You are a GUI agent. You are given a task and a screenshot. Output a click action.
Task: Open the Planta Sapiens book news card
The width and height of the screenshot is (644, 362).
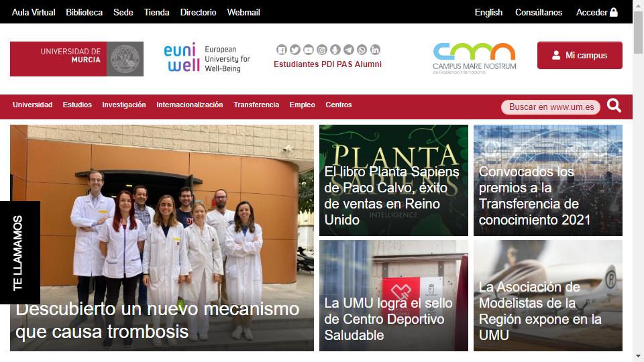394,180
